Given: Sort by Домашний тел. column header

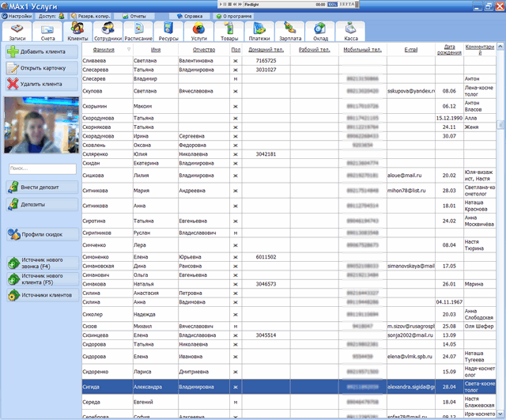Looking at the screenshot, I should 266,50.
